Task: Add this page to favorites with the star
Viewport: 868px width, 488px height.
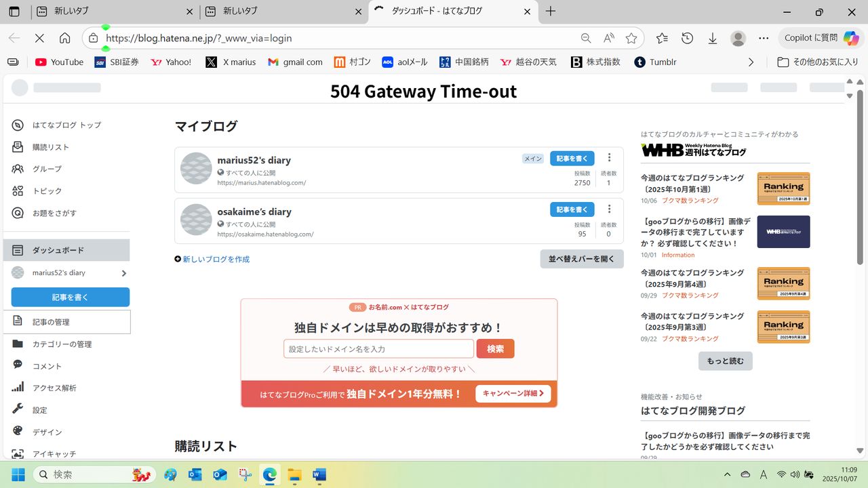Action: 631,38
